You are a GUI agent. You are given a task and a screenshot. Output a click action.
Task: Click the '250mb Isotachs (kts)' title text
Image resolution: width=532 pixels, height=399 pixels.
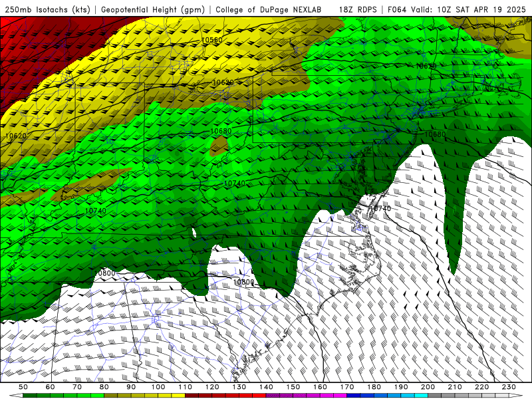tap(47, 9)
